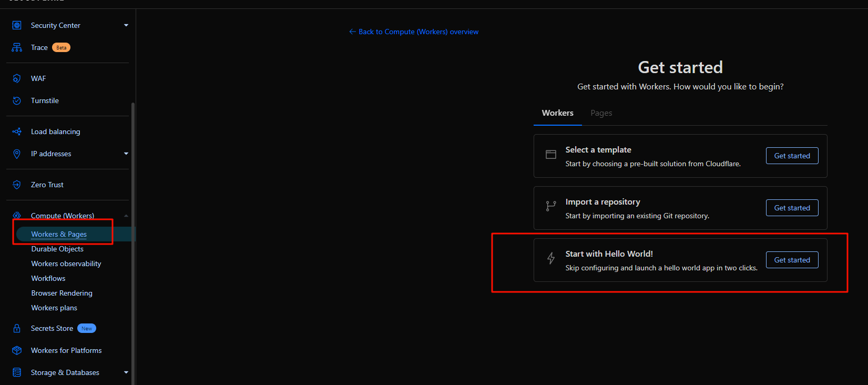Open Workers observability page
This screenshot has width=868, height=385.
[66, 264]
